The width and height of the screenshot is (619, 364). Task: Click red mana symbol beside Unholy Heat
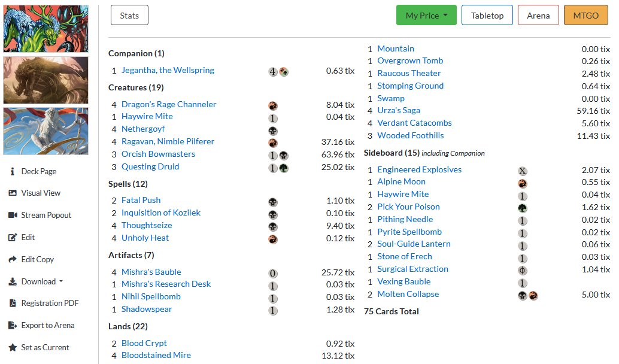pyautogui.click(x=273, y=239)
